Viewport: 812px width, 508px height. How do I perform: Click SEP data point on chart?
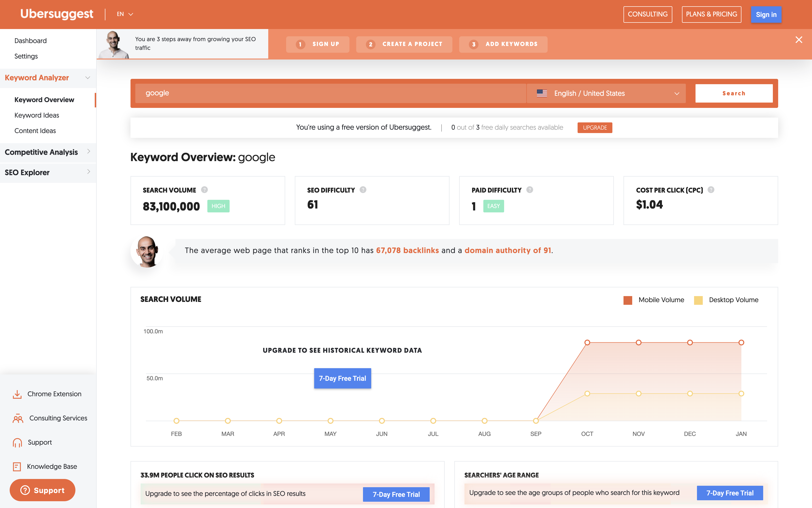coord(536,421)
